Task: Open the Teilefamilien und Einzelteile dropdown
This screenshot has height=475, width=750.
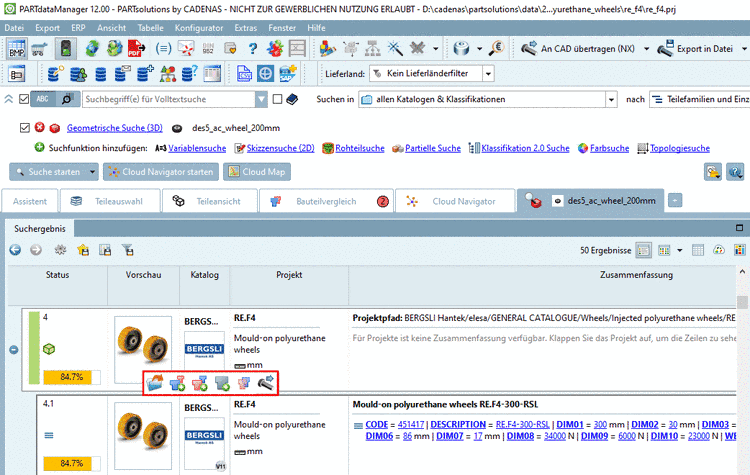Action: (699, 99)
